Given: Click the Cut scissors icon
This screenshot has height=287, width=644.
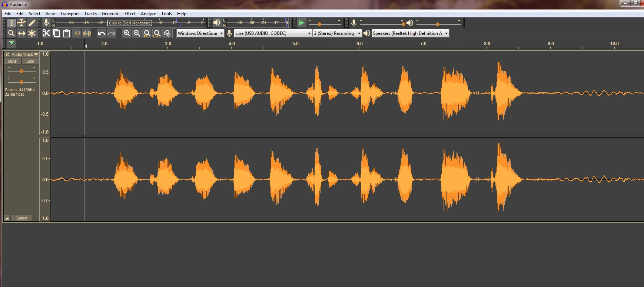Looking at the screenshot, I should click(x=46, y=33).
